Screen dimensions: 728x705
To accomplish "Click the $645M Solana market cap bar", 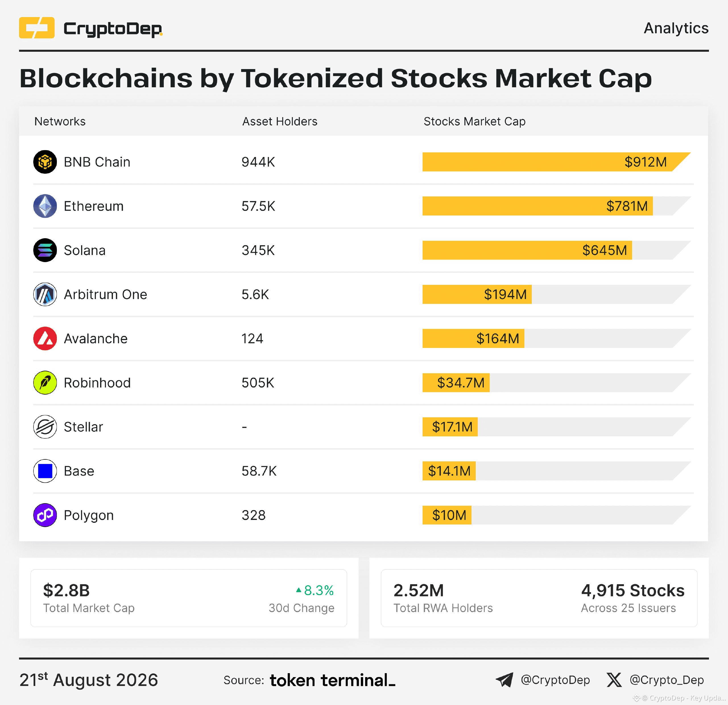I will (527, 250).
